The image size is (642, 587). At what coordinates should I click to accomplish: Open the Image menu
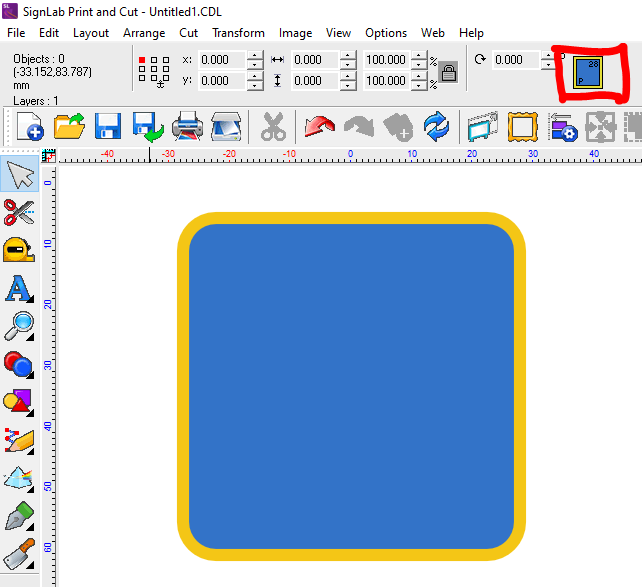295,33
